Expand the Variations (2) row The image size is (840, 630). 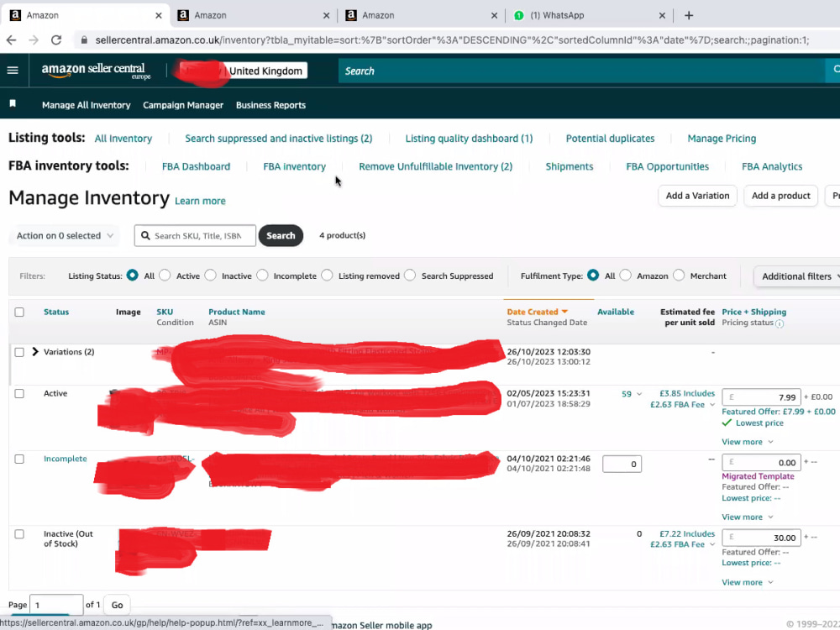coord(35,351)
